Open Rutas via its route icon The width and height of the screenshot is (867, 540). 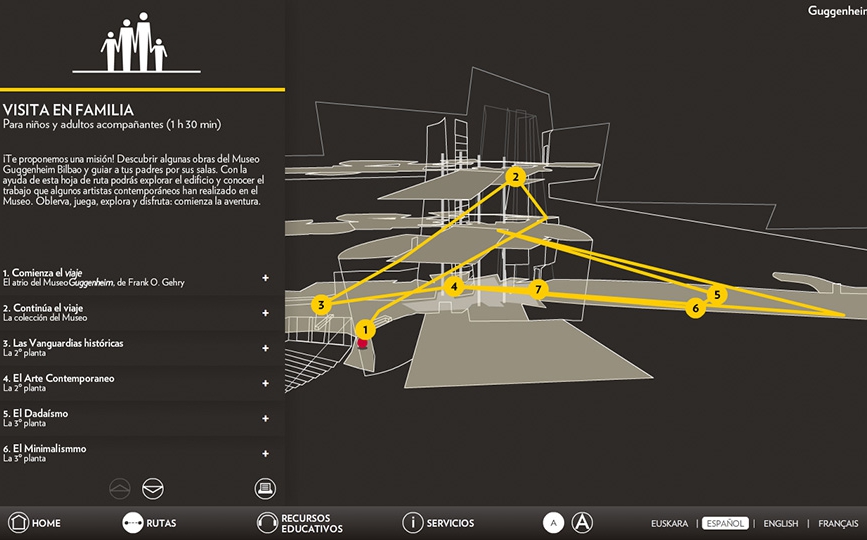[x=133, y=522]
